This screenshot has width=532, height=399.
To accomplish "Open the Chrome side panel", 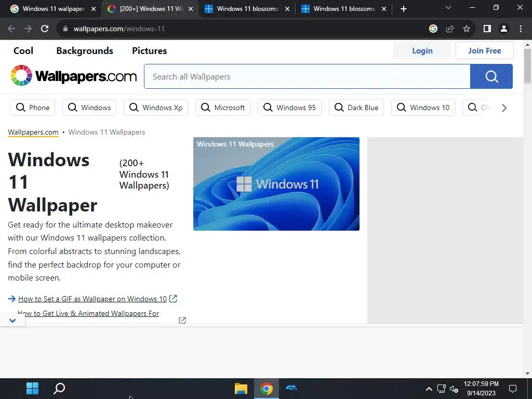I will [487, 29].
